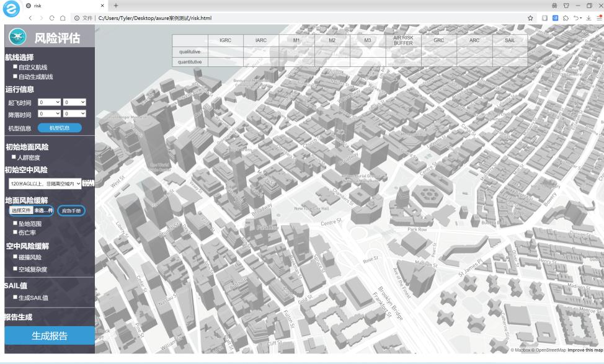
Task: Bookmark this page with the star icon
Action: 530,18
